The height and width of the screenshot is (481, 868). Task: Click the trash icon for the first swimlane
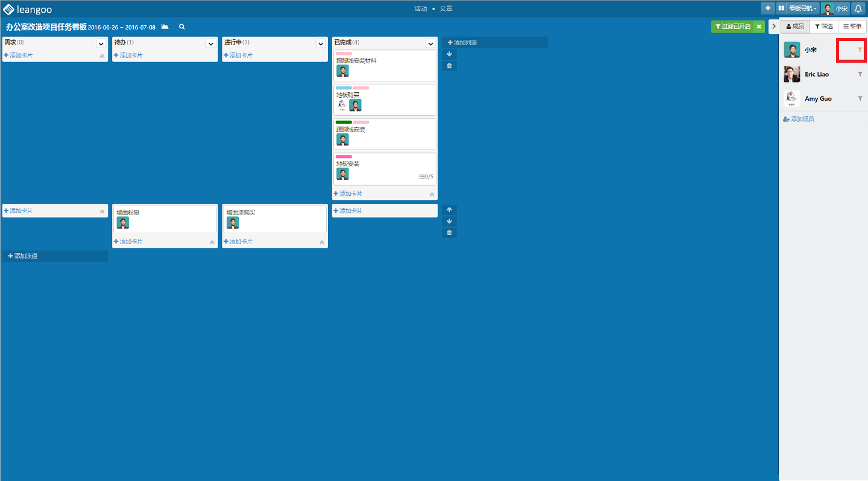pyautogui.click(x=449, y=66)
